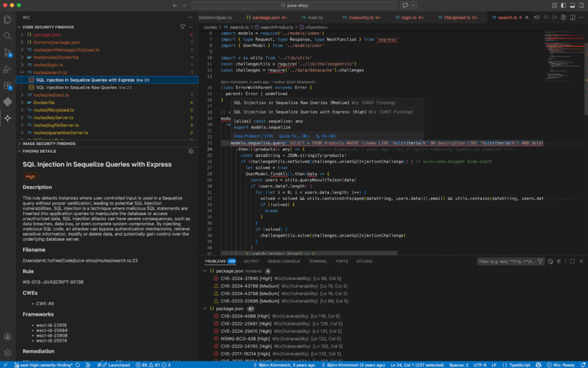Viewport: 588px width, 368px height.
Task: Open the Manage gear in activity bar
Action: 8,353
